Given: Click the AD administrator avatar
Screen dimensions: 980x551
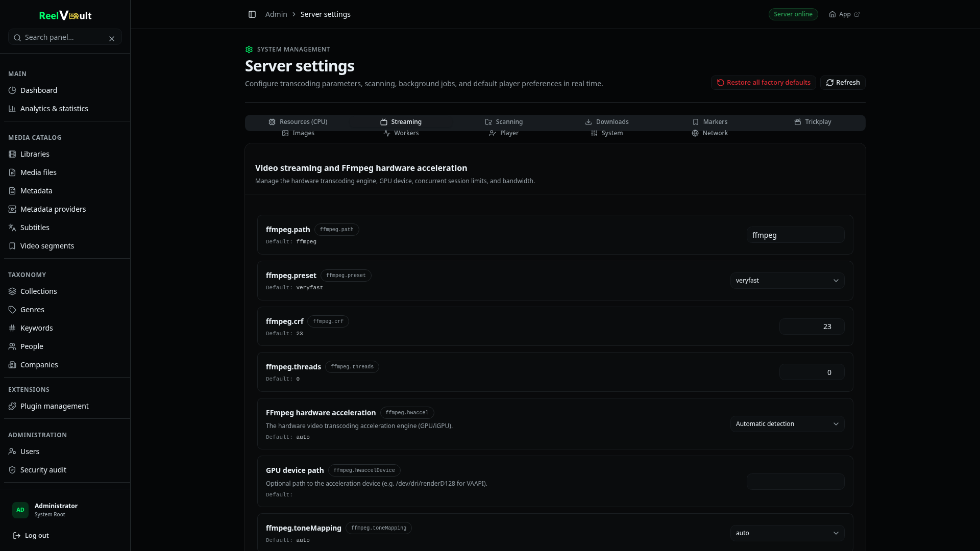Looking at the screenshot, I should 20,510.
